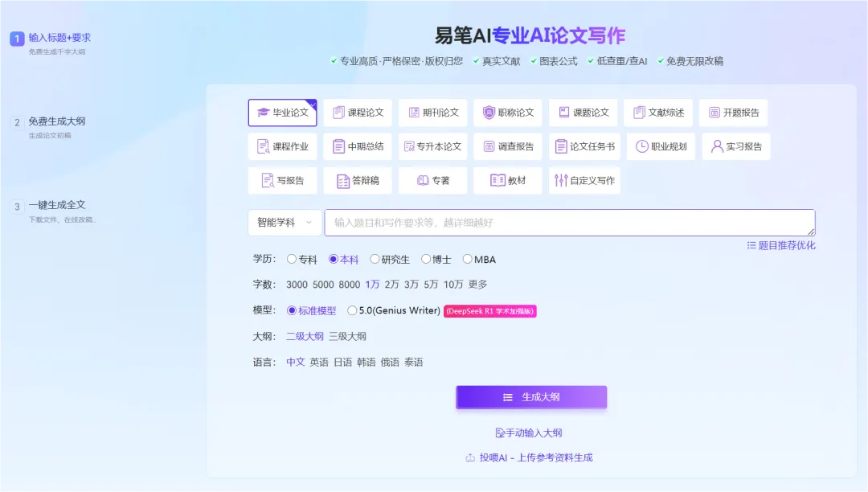
Task: Select 英语 as the language
Action: 319,363
